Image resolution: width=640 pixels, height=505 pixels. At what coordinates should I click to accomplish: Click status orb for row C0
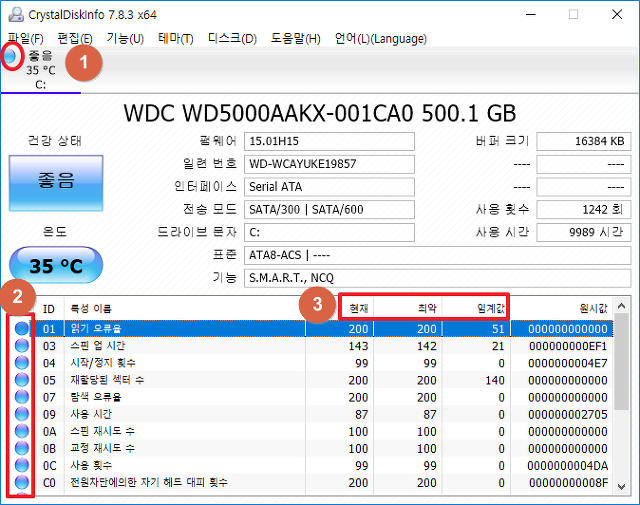click(22, 483)
